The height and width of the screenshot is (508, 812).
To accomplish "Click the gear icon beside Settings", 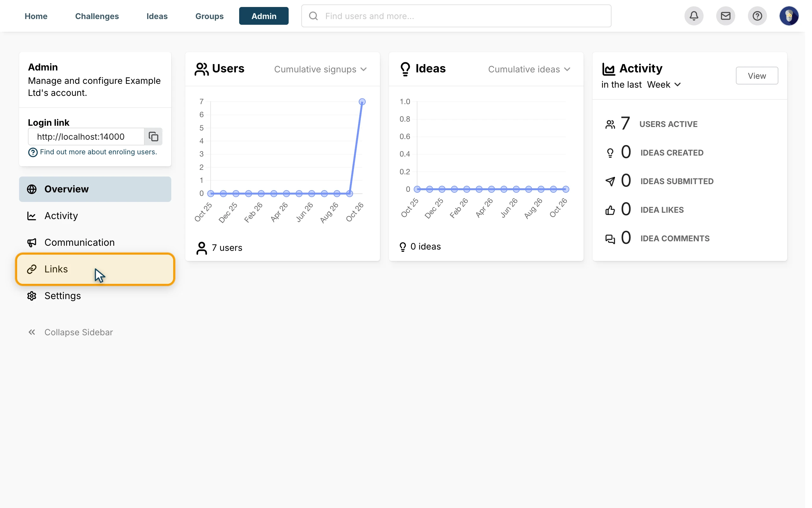I will 32,296.
